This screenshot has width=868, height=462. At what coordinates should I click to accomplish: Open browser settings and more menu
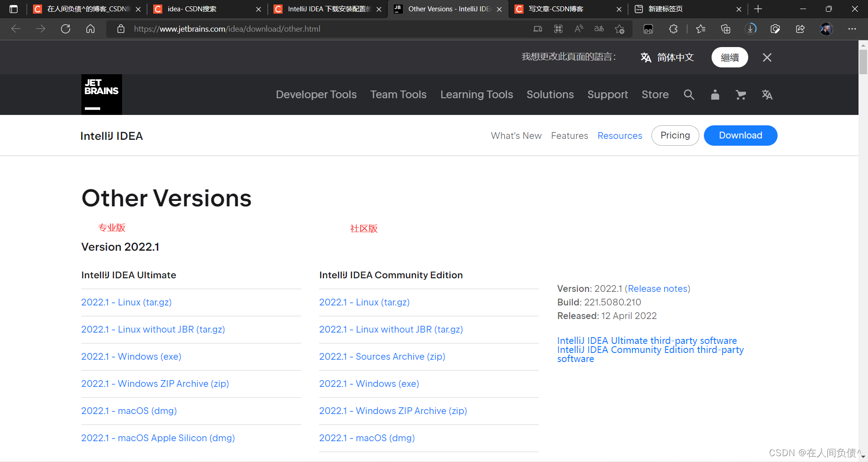[852, 29]
